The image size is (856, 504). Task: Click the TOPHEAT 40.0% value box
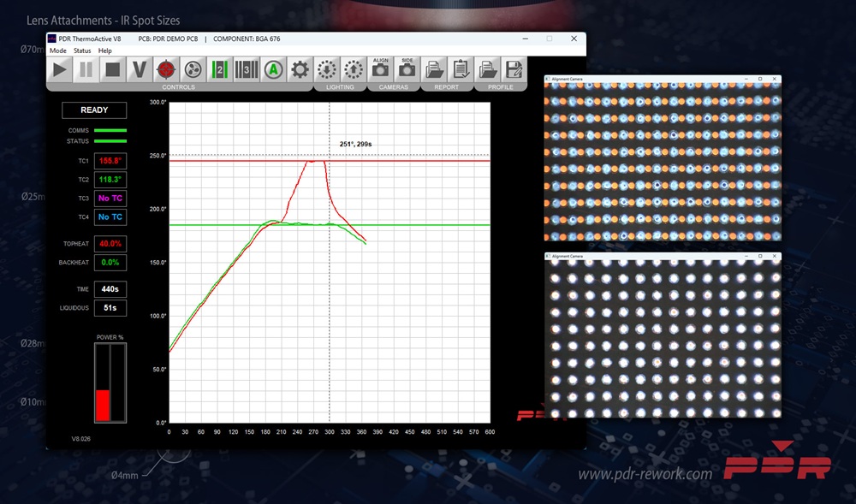point(110,244)
